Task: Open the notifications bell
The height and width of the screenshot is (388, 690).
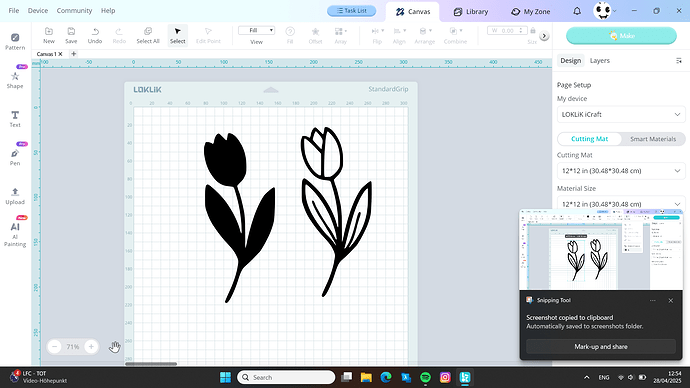Action: (x=577, y=11)
